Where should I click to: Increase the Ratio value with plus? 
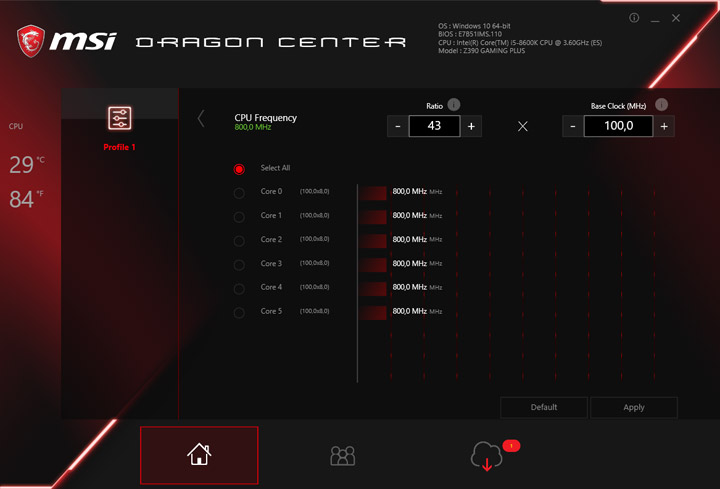tap(471, 126)
